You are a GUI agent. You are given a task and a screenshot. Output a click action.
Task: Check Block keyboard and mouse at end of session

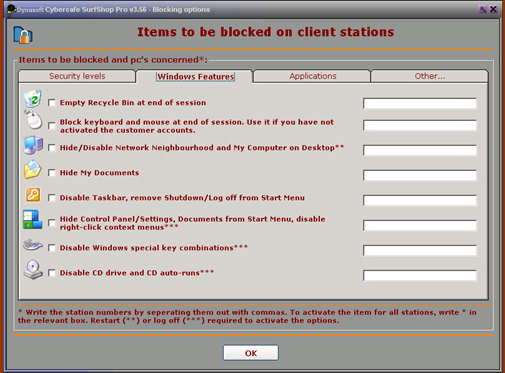pos(52,126)
